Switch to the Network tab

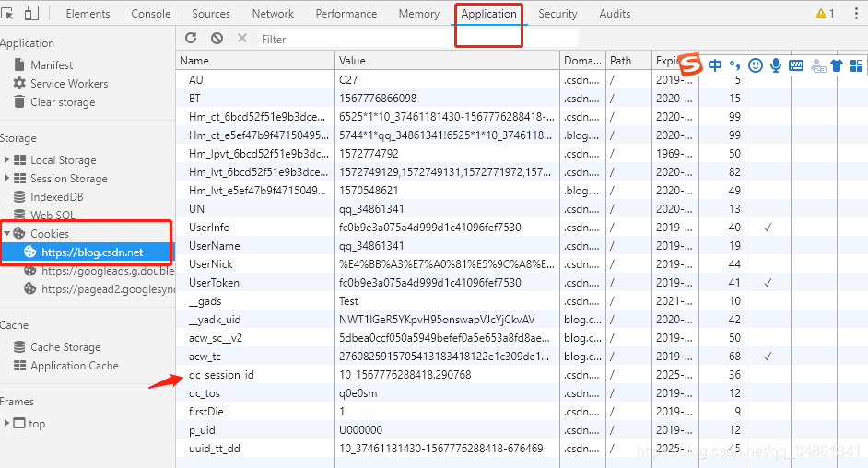(273, 13)
